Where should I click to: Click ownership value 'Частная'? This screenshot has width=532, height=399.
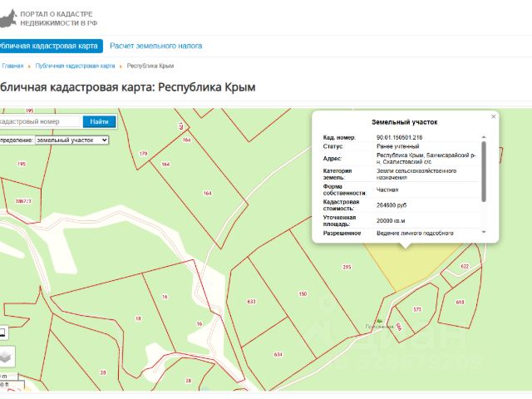coord(387,190)
